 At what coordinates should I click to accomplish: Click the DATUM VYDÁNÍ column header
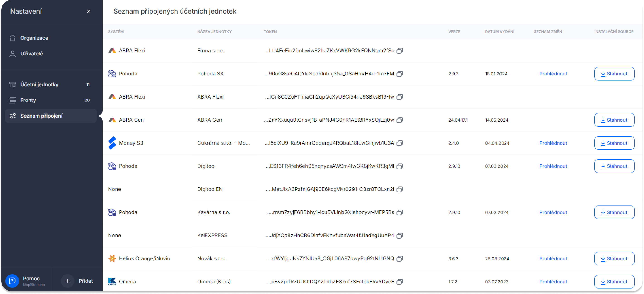[x=499, y=32]
